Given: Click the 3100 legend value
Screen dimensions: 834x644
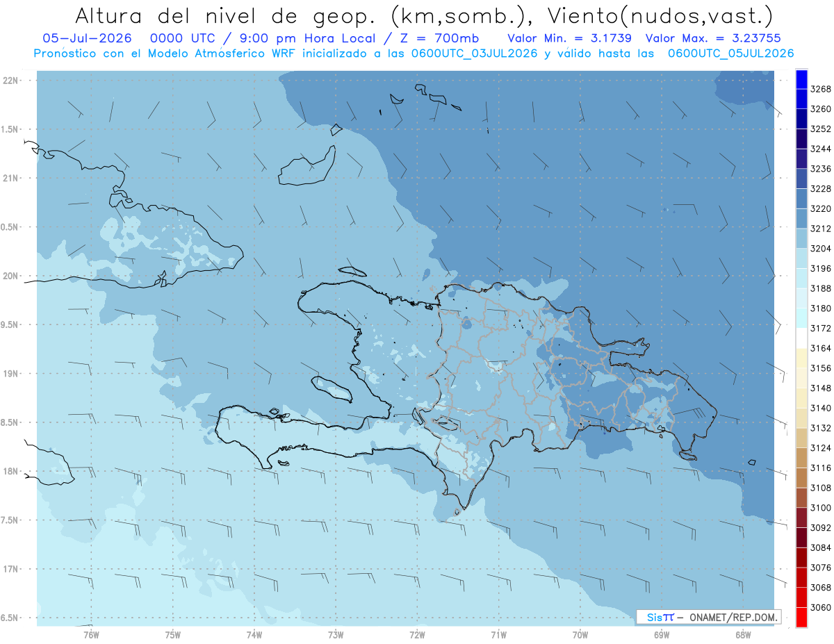Looking at the screenshot, I should click(x=820, y=508).
